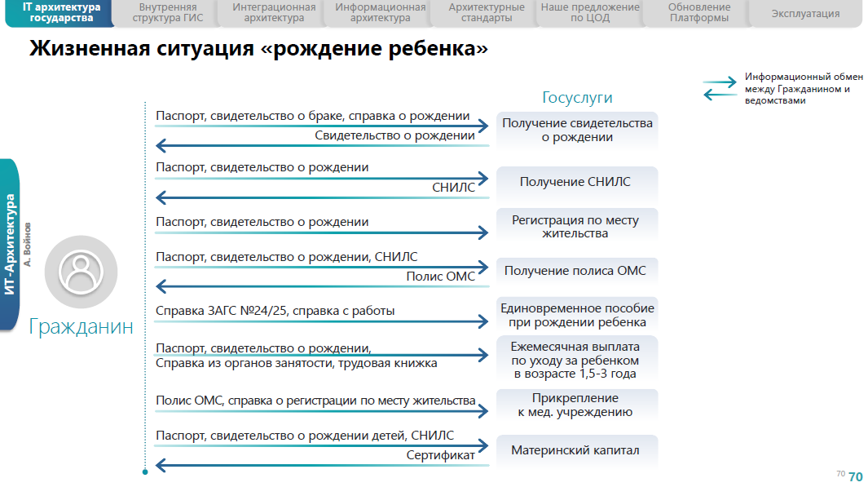Screen dimensions: 868x487
Task: Open the Внутренняя структура ГИС tab
Action: (x=168, y=12)
